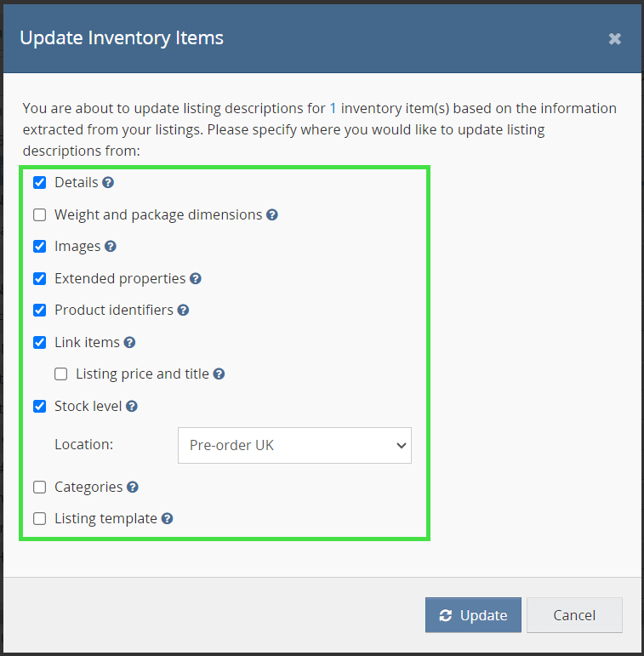Click help icon beside Listing price and title

pyautogui.click(x=219, y=374)
